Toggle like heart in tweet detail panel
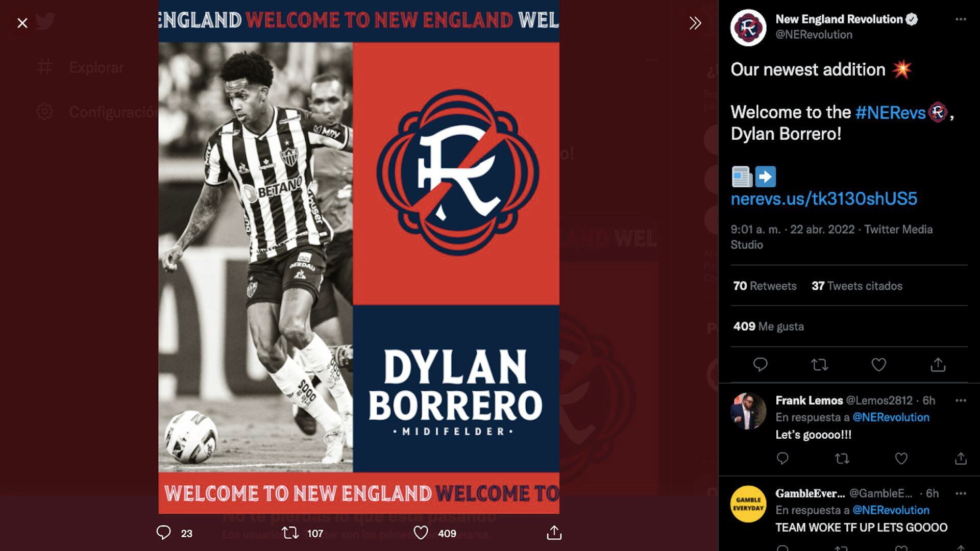Image resolution: width=980 pixels, height=551 pixels. click(878, 364)
